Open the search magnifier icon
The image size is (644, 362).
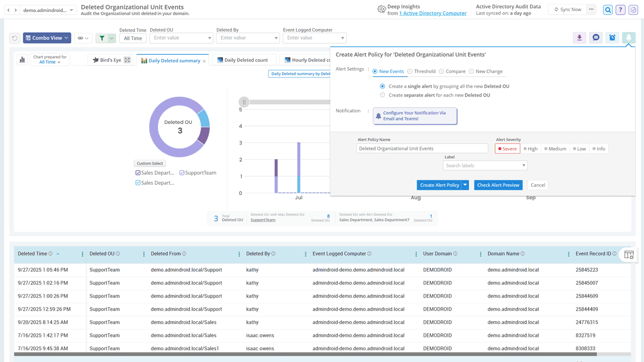[x=608, y=10]
